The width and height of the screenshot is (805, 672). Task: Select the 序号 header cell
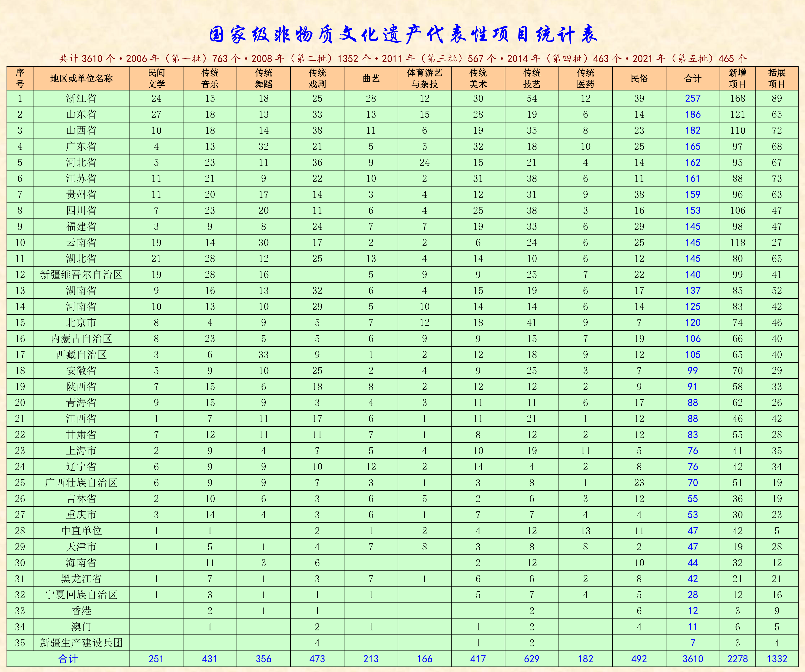20,79
